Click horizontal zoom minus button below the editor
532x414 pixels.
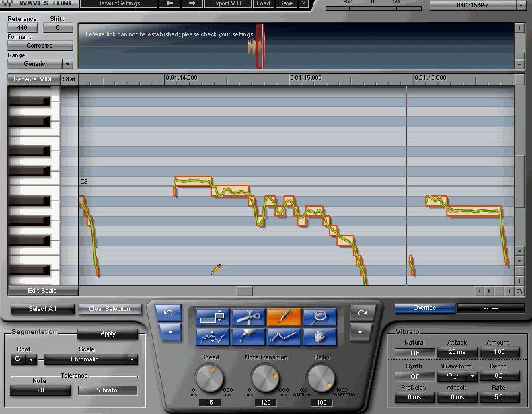[x=499, y=291]
